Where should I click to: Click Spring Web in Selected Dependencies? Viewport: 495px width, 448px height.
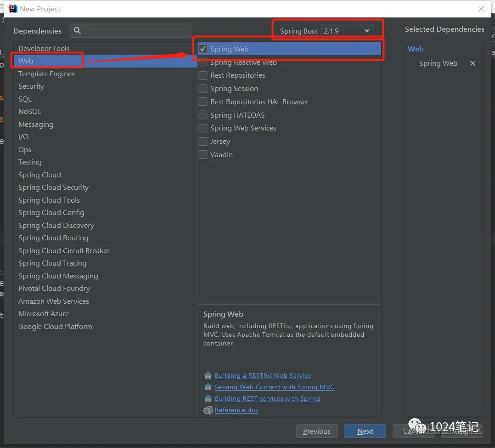(x=438, y=63)
